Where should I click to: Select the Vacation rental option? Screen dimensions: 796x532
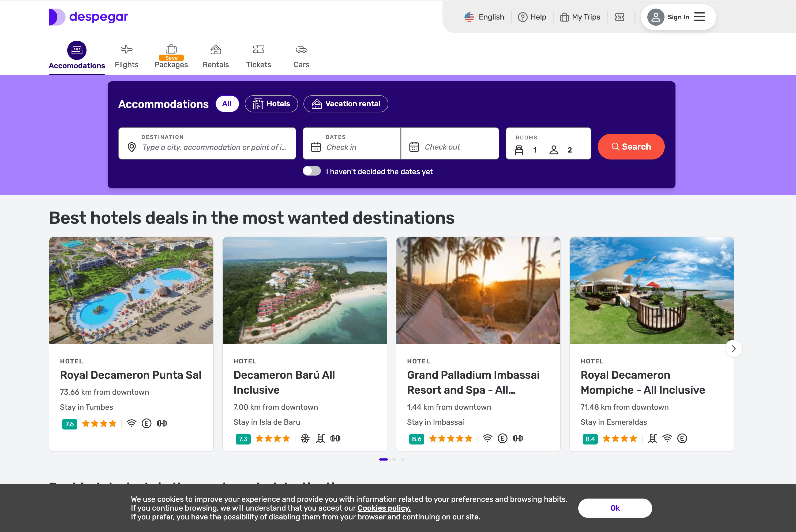346,104
